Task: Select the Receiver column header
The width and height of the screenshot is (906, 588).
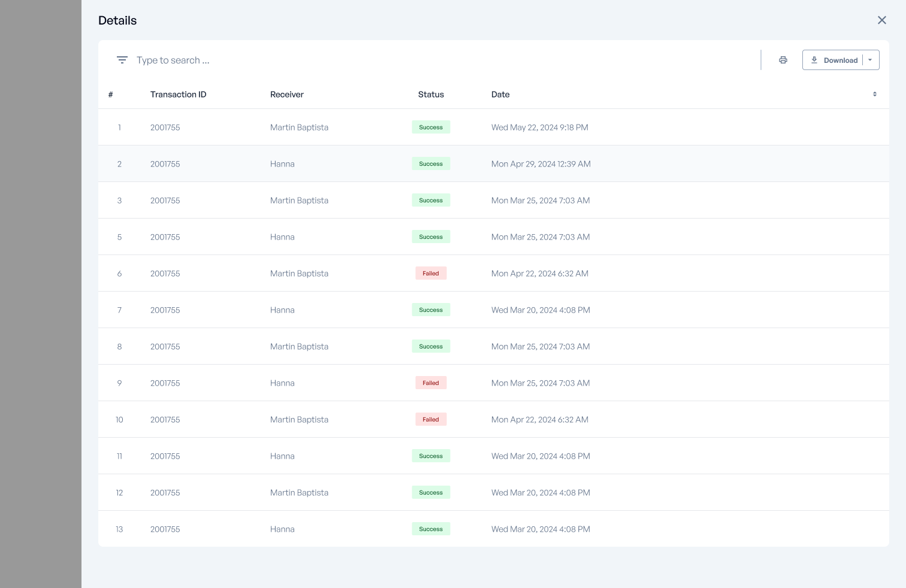Action: click(286, 95)
